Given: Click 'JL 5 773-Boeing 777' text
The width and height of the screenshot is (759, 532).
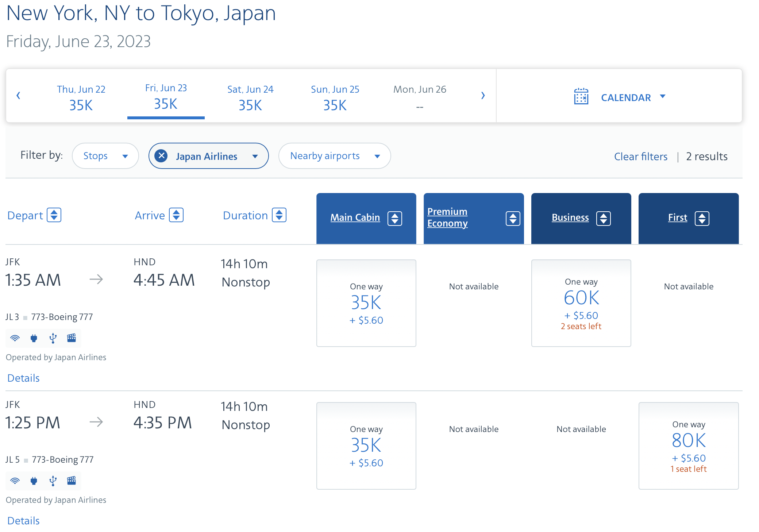Looking at the screenshot, I should click(50, 460).
